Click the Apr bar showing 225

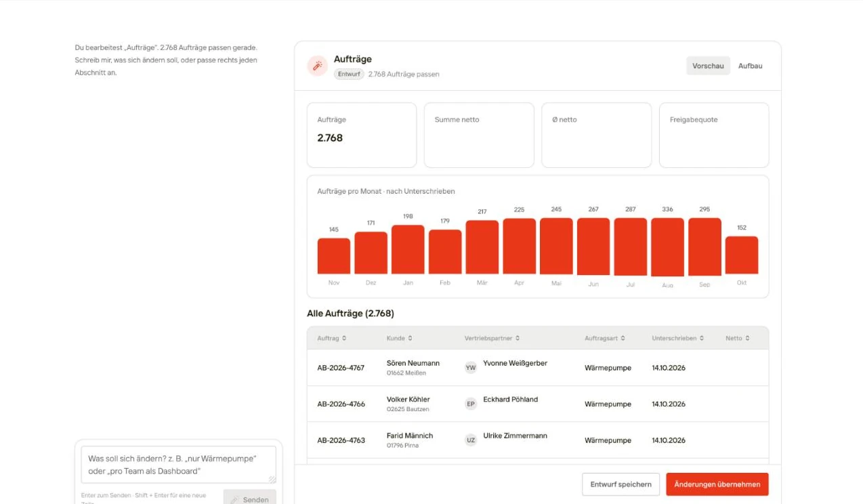pyautogui.click(x=519, y=246)
